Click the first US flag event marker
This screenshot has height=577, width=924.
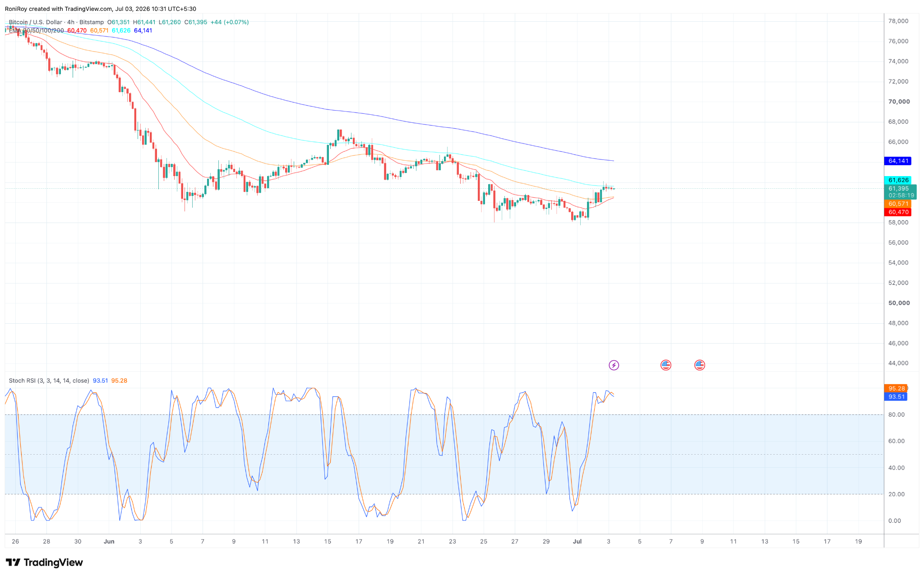point(665,365)
